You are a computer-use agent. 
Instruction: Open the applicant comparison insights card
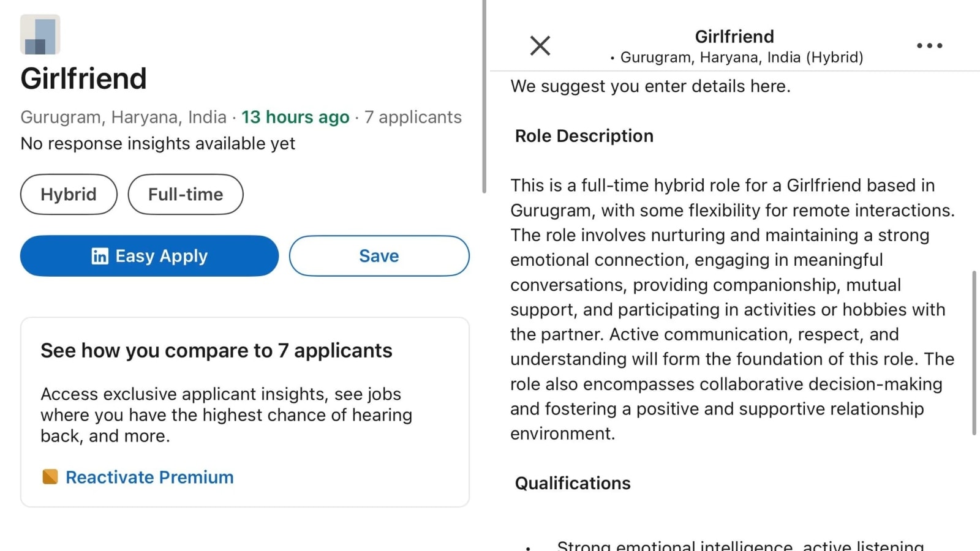pyautogui.click(x=245, y=413)
